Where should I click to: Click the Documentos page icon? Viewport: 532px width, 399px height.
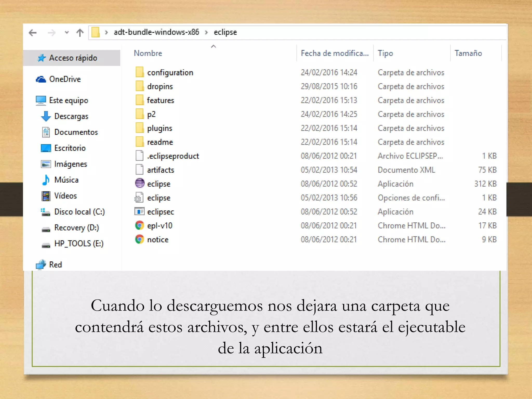pos(46,132)
